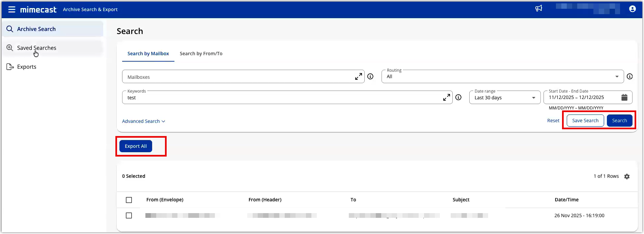Open the calendar date picker icon
The width and height of the screenshot is (644, 234).
(x=624, y=97)
